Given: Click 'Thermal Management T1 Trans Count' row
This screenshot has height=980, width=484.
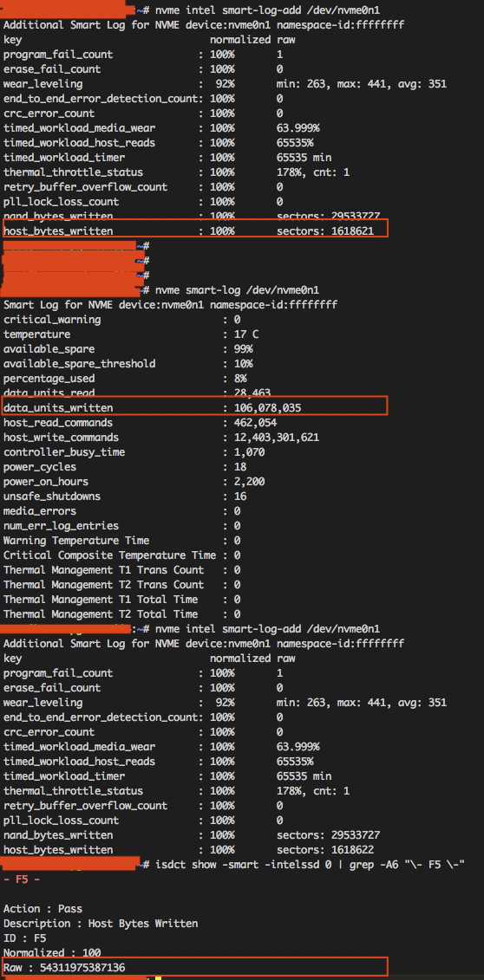Looking at the screenshot, I should (122, 570).
